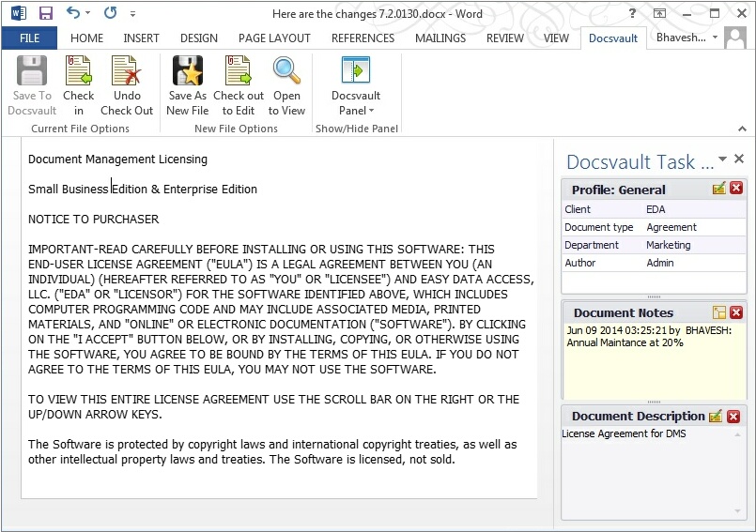Click the Check in icon
The height and width of the screenshot is (532, 756).
click(79, 70)
